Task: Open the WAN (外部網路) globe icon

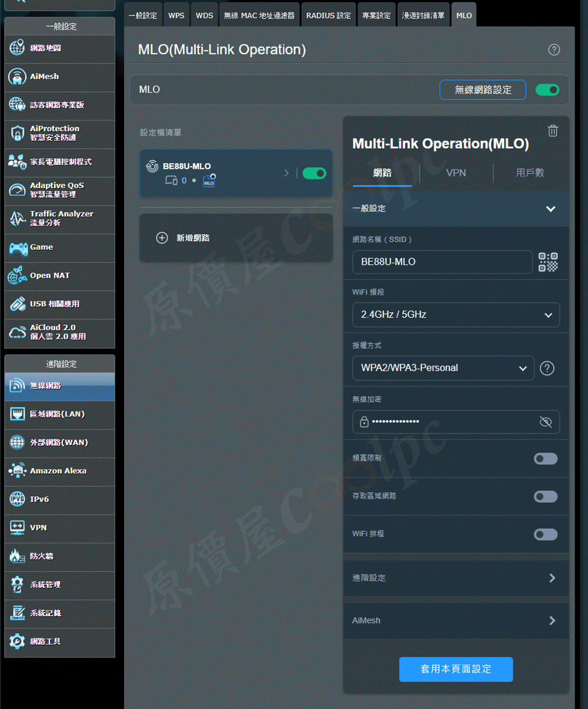Action: tap(17, 442)
